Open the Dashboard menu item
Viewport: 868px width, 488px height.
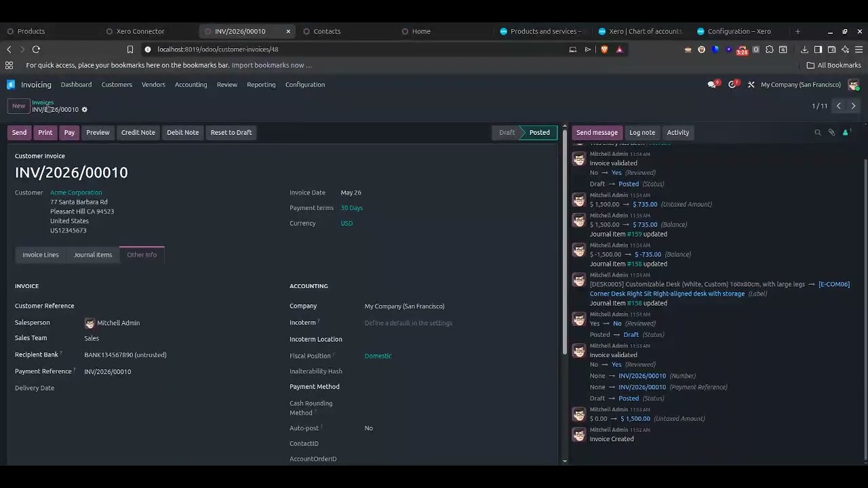(76, 85)
